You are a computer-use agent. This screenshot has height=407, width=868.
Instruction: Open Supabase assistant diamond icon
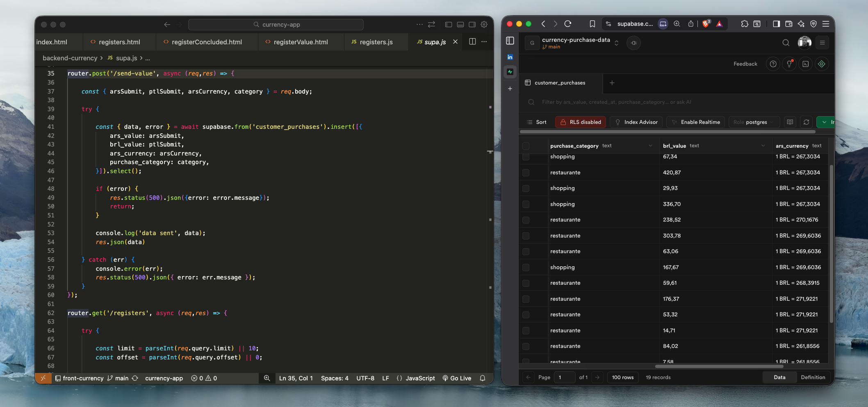click(822, 64)
